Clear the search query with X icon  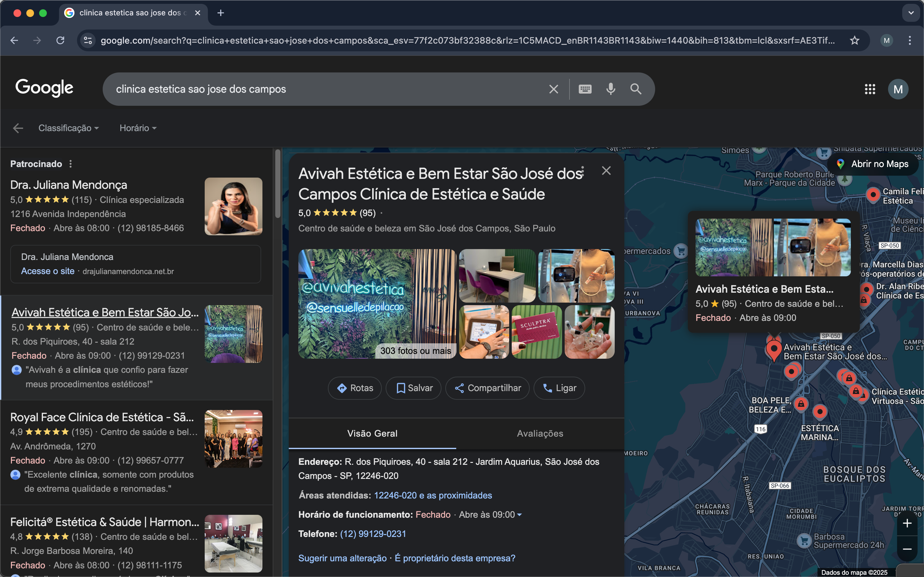[553, 89]
